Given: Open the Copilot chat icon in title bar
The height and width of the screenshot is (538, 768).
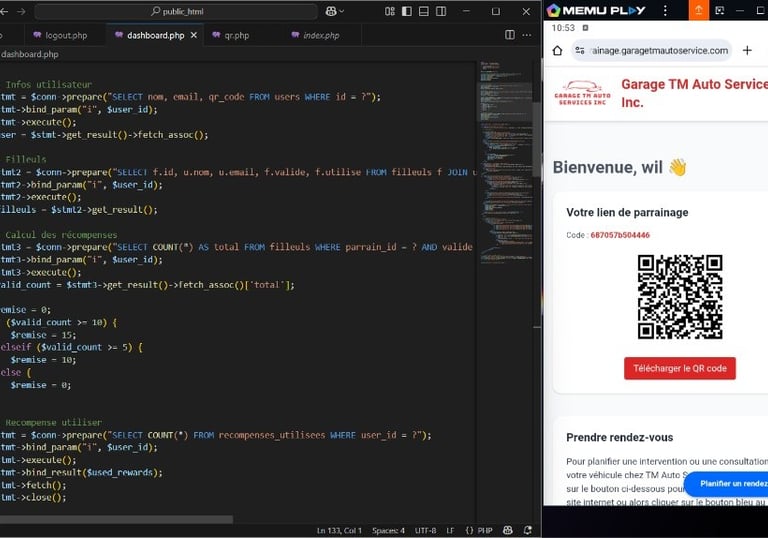Looking at the screenshot, I should click(x=331, y=11).
